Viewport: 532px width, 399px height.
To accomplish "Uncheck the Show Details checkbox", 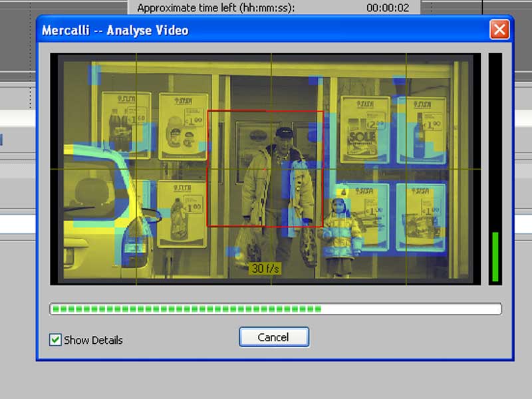I will (56, 340).
